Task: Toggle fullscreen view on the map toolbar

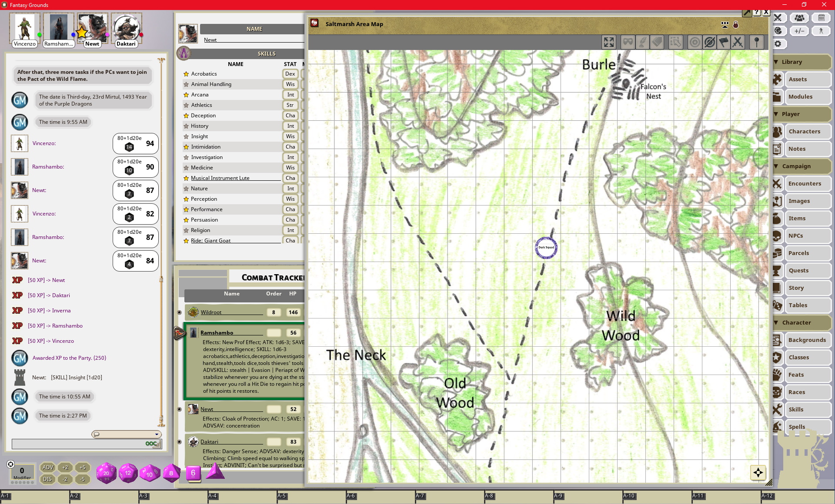Action: tap(608, 42)
